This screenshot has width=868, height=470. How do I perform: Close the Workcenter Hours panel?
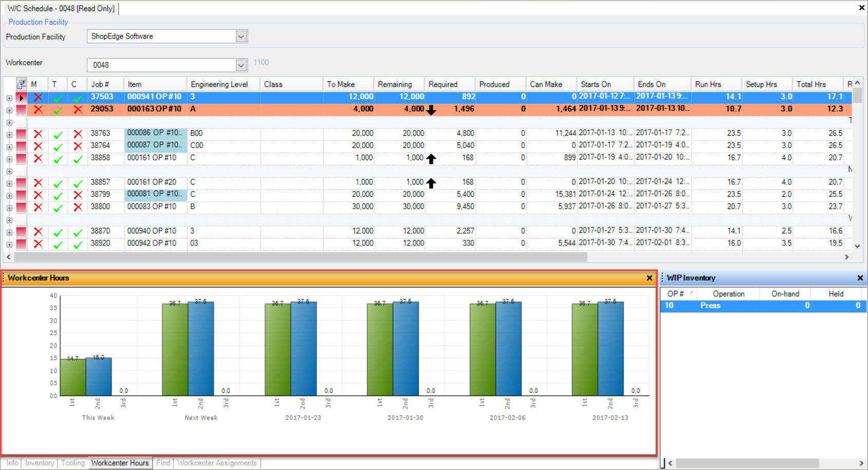(650, 278)
